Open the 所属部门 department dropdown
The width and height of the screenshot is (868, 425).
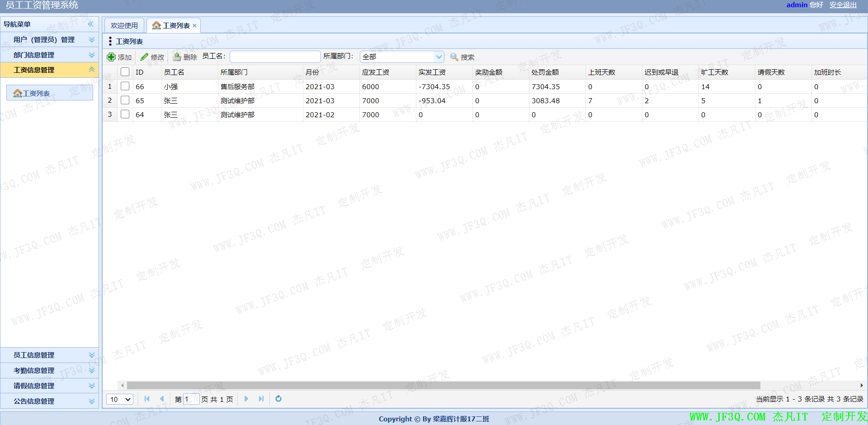coord(439,57)
